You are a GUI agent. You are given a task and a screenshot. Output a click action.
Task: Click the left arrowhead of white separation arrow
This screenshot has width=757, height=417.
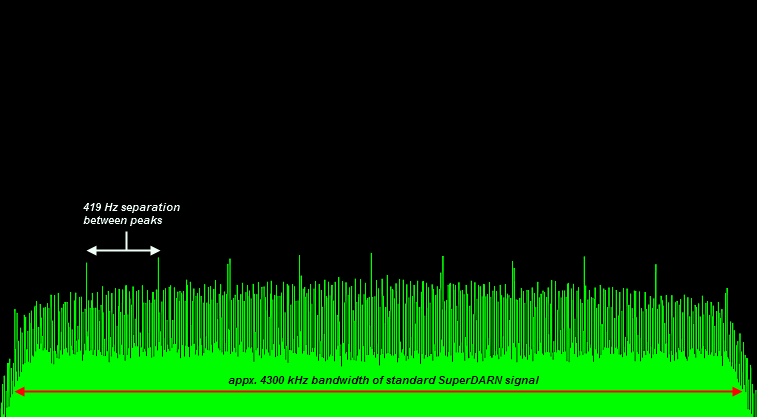[x=91, y=250]
